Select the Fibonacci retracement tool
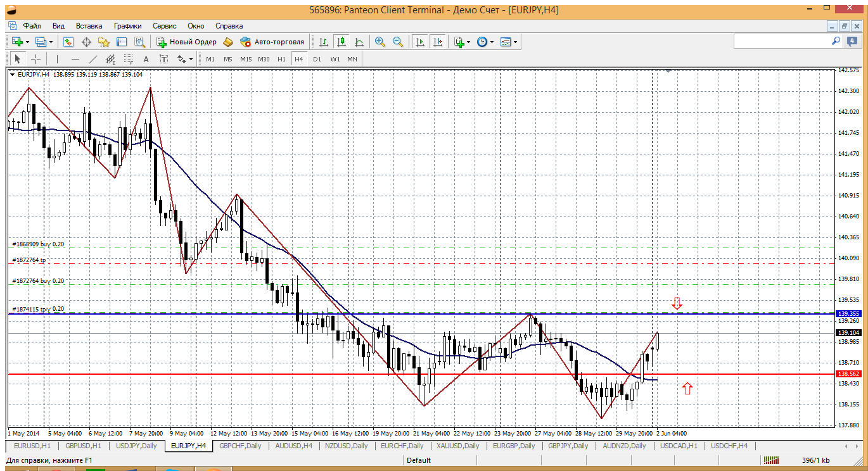Viewport: 868px width, 471px height. tap(129, 59)
